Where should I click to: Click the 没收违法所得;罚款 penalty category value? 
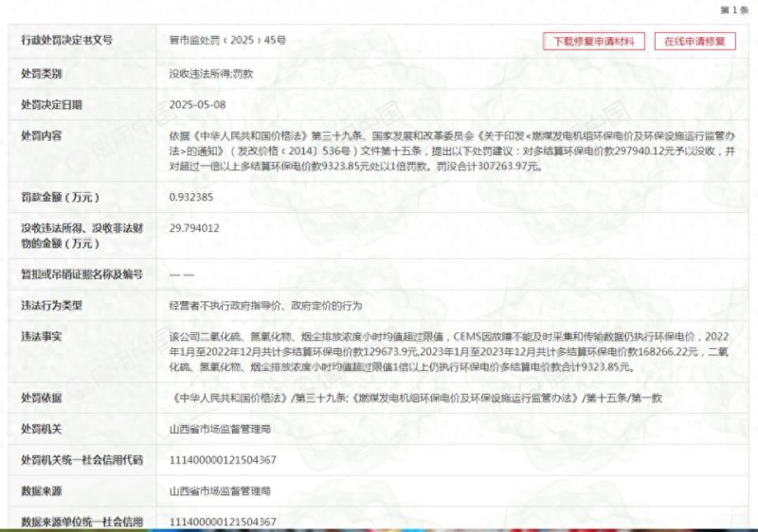[210, 73]
